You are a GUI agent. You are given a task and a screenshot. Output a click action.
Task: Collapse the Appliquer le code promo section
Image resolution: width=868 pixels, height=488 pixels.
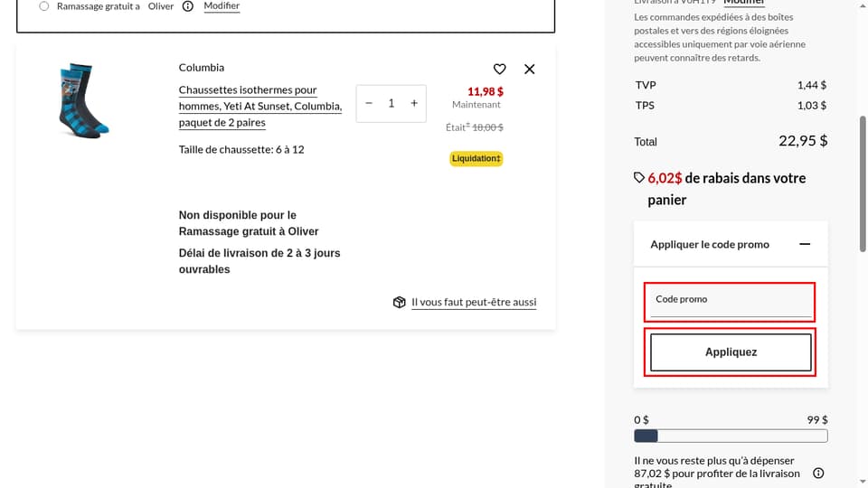coord(805,244)
